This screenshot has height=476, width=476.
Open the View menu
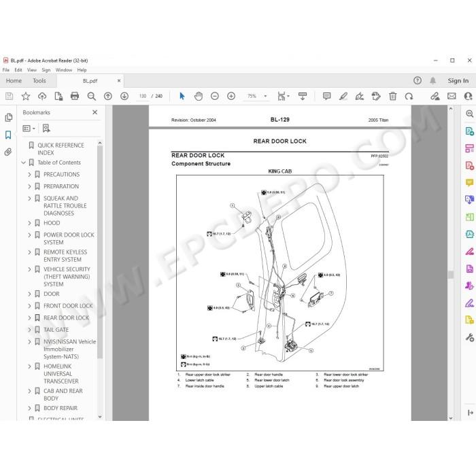click(32, 70)
